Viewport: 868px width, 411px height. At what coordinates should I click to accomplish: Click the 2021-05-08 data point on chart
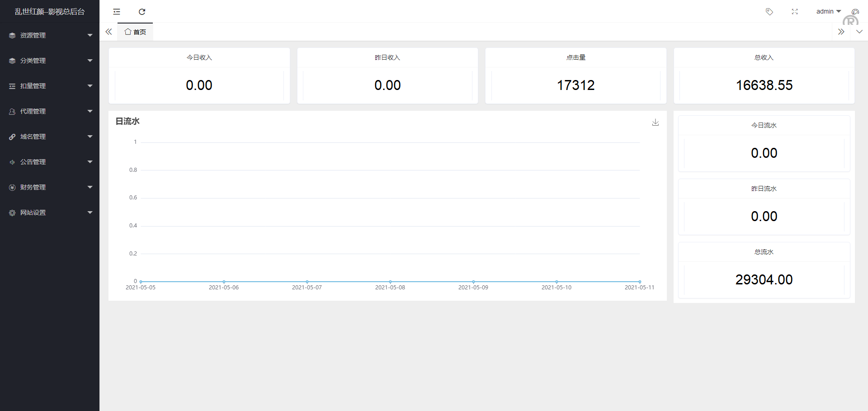(x=390, y=282)
